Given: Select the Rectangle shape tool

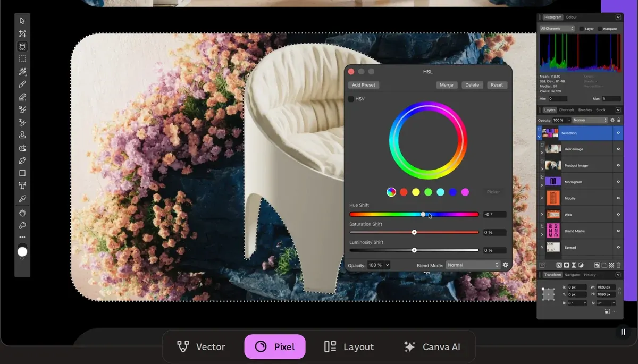Looking at the screenshot, I should point(22,173).
